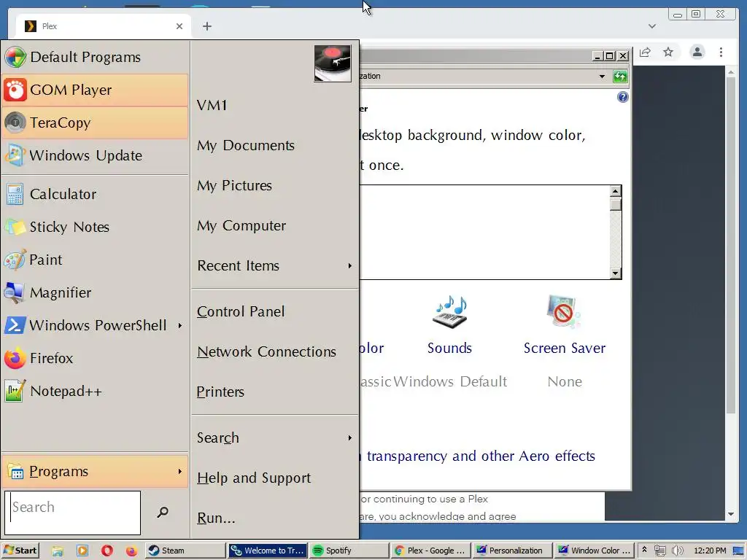This screenshot has height=560, width=747.
Task: Open the file explorer taskbar quick-launch icon
Action: (58, 551)
